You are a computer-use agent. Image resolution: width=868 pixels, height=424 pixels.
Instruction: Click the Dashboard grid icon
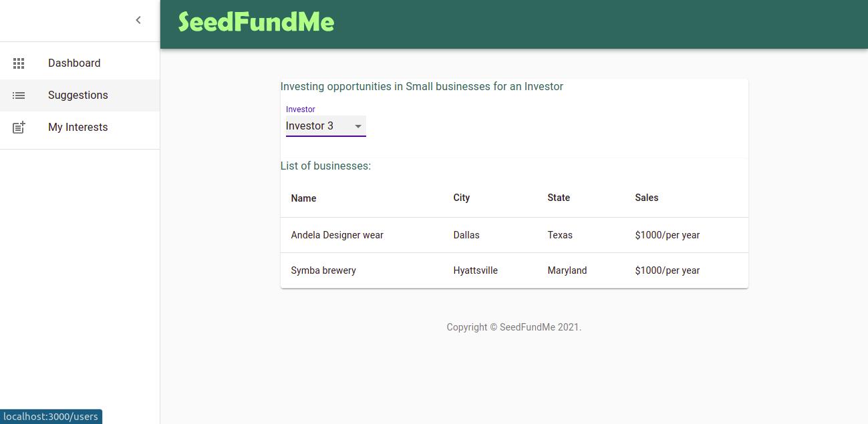click(19, 63)
